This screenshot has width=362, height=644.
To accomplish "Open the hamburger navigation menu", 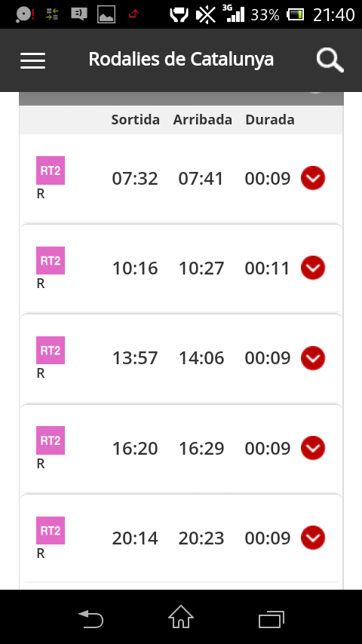I will [x=33, y=60].
